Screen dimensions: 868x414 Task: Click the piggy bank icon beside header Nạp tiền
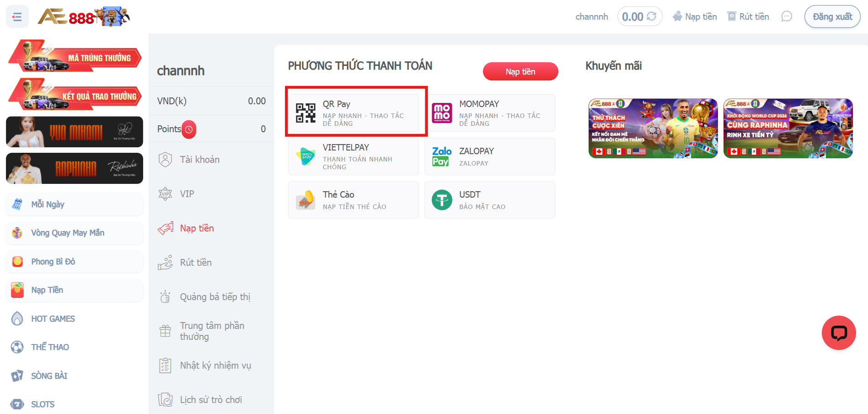(x=677, y=16)
